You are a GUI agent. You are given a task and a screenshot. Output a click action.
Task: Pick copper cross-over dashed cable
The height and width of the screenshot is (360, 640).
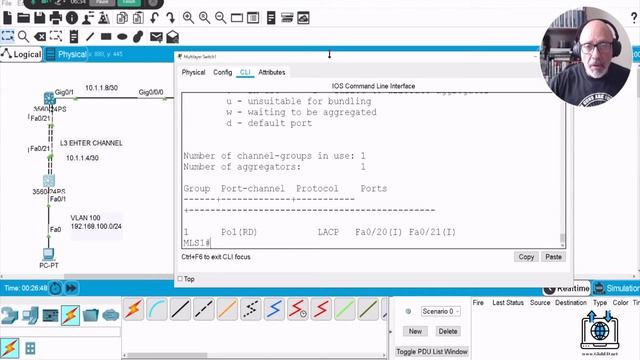coord(204,309)
